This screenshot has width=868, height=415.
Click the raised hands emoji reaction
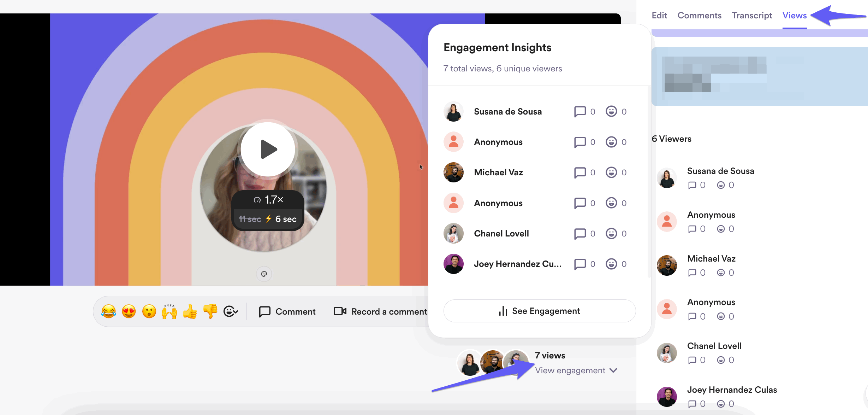point(170,311)
